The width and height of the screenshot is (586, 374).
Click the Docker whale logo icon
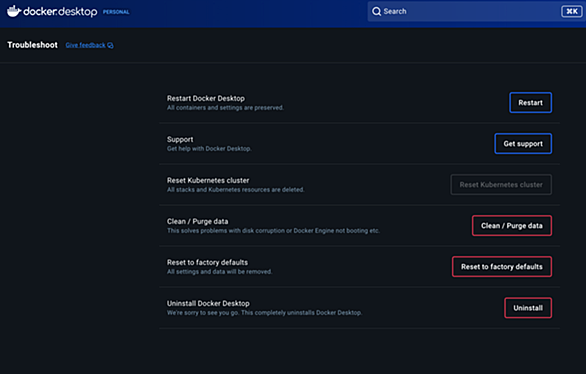(14, 11)
